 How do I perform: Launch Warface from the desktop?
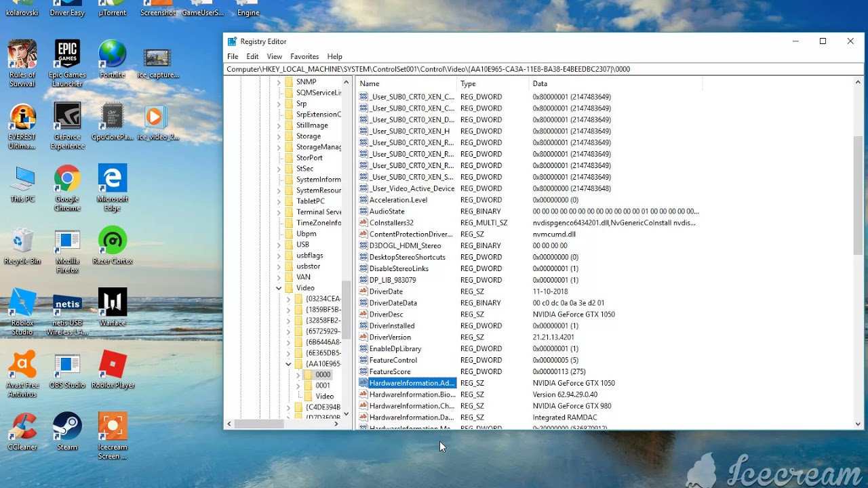click(x=112, y=308)
